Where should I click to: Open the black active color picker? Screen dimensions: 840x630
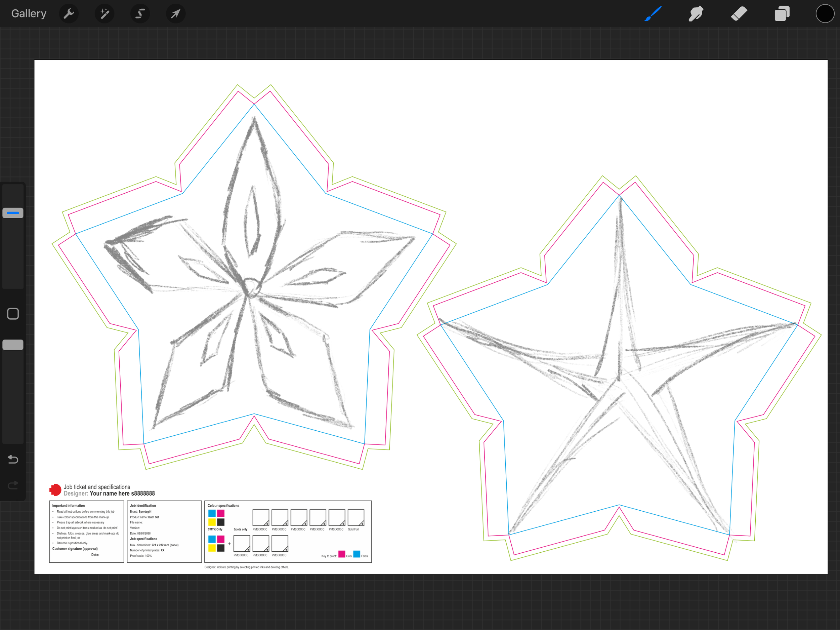[x=825, y=14]
